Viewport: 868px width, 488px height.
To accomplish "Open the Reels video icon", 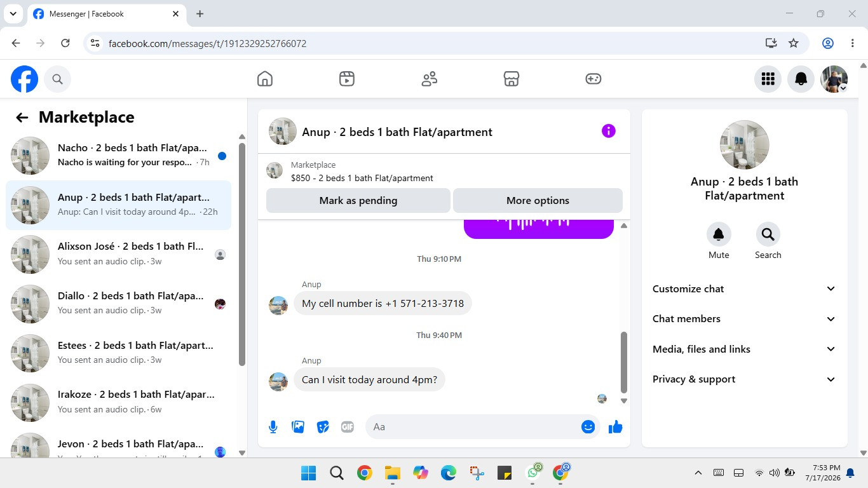I will (347, 79).
